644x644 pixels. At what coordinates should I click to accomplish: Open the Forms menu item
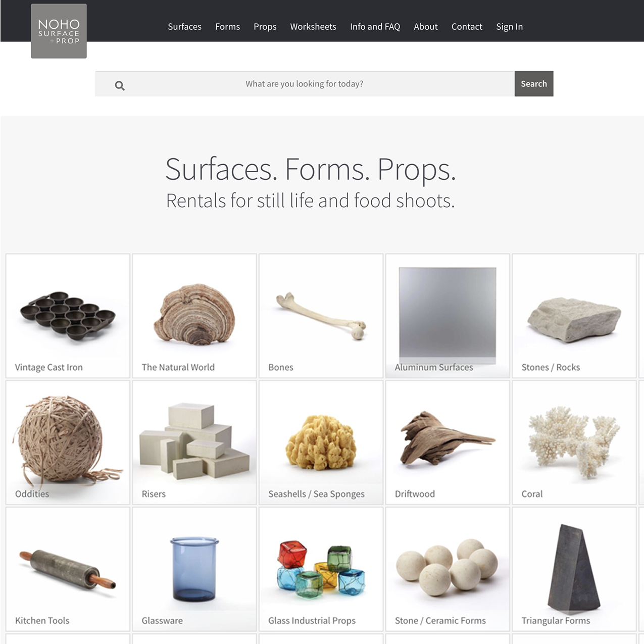227,27
